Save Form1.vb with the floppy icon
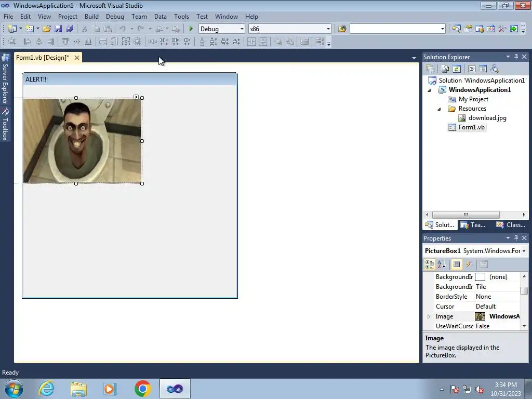532x399 pixels. 58,29
